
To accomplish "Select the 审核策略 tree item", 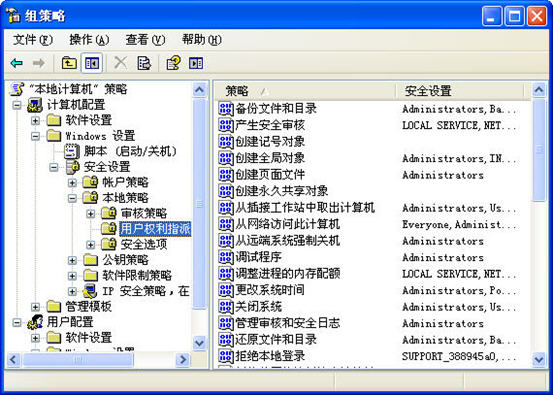I will (144, 213).
